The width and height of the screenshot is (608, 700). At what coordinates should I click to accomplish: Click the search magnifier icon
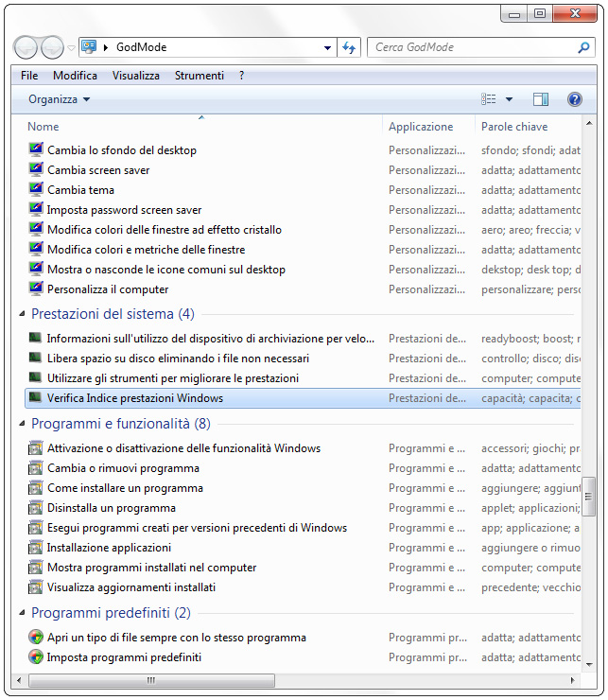(583, 47)
